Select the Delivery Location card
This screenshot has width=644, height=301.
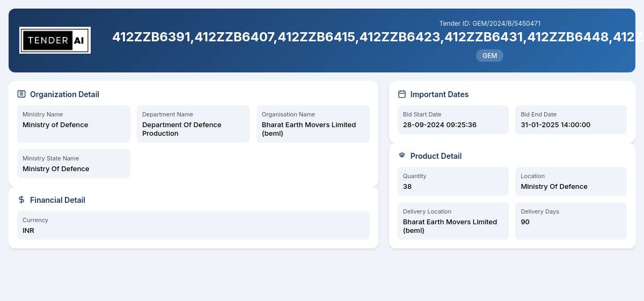click(x=453, y=221)
